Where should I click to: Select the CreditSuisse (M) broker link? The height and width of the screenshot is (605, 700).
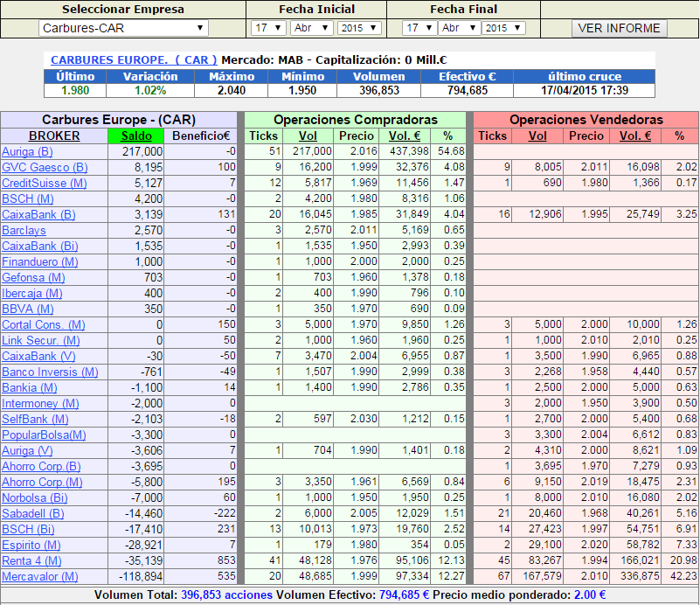coord(44,183)
